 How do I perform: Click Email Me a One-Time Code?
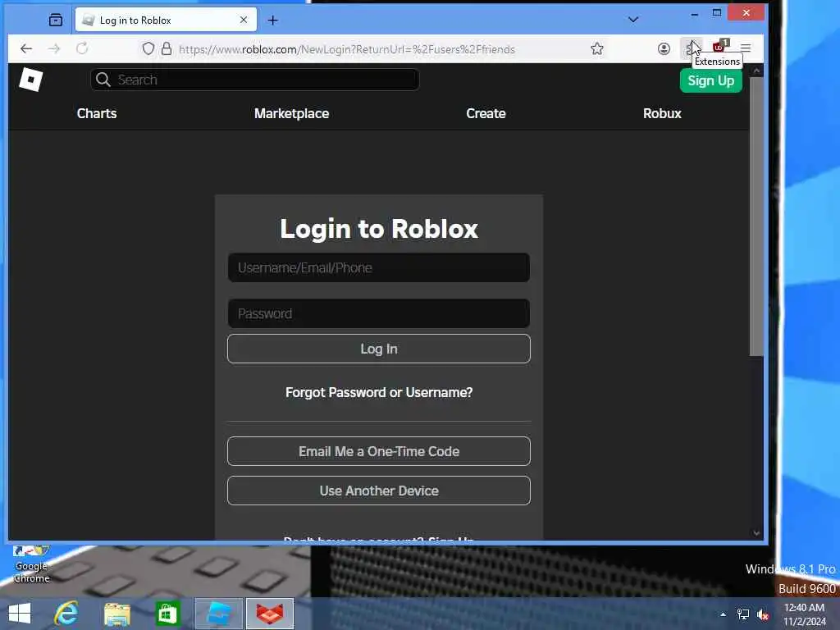coord(379,451)
